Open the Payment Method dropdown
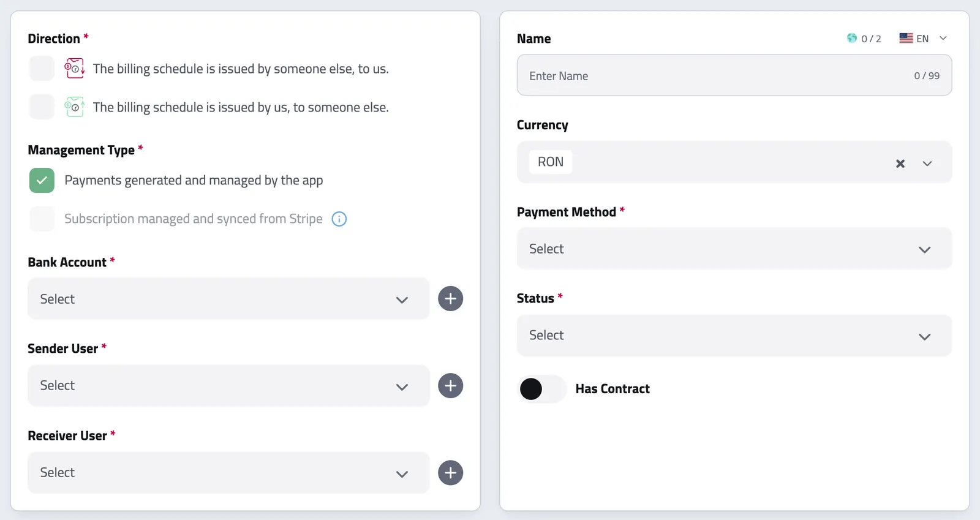Screen dimensions: 980x520 (x=734, y=249)
